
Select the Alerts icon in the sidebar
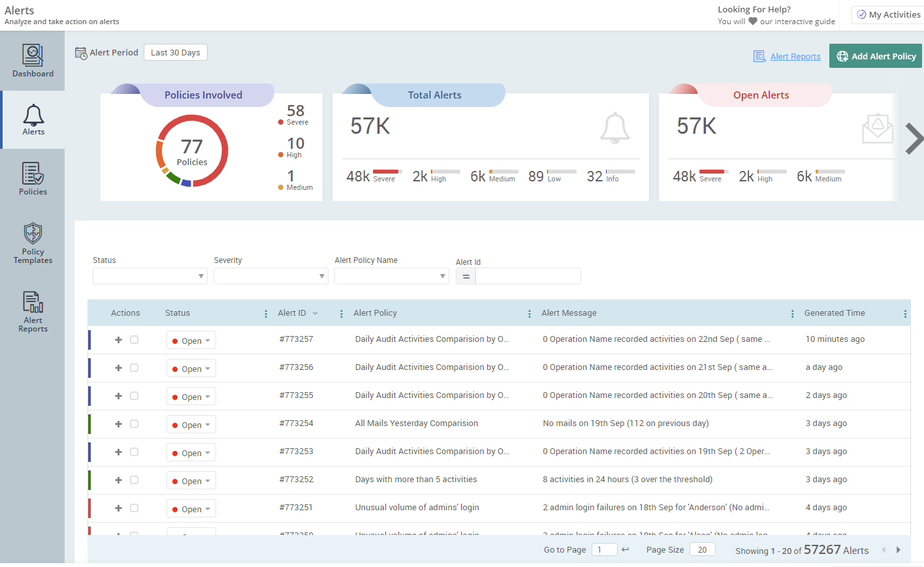(x=33, y=119)
